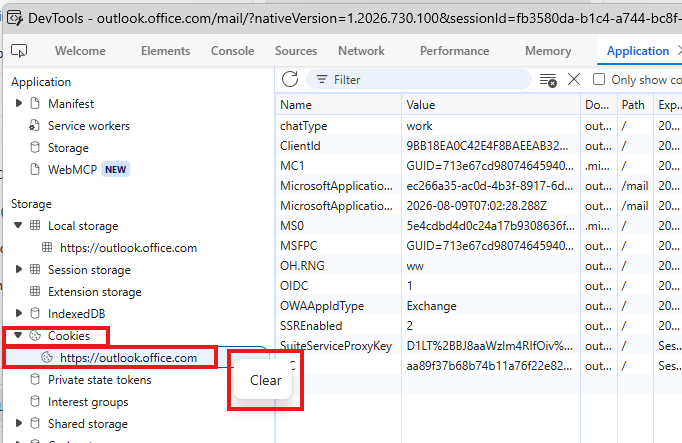Viewport: 682px width, 443px height.
Task: Collapse the Local storage node
Action: pyautogui.click(x=18, y=225)
